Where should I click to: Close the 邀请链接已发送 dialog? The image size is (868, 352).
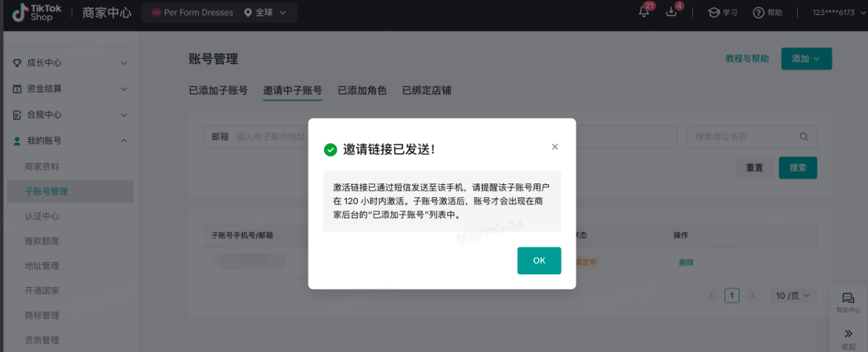(555, 147)
